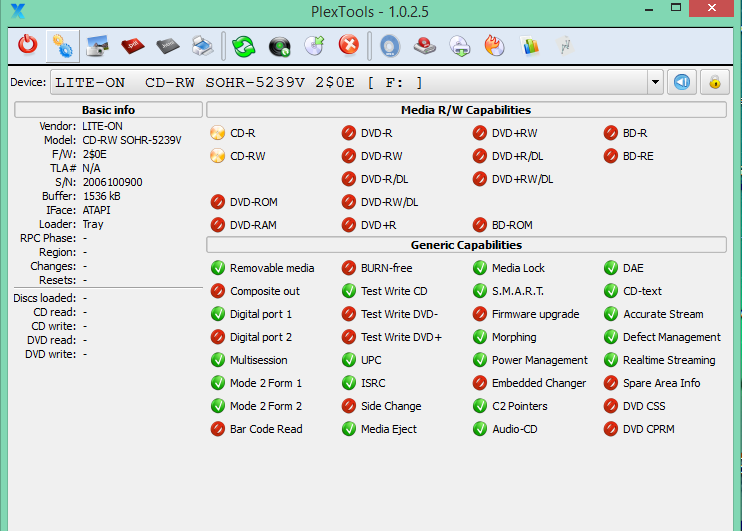Screen dimensions: 742x531
Task: Click the camera screenshot toolbar icon
Action: point(97,46)
